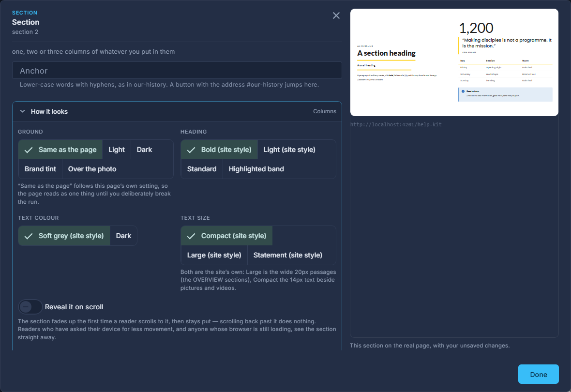
Task: Click the HEADING group label
Action: coord(194,132)
